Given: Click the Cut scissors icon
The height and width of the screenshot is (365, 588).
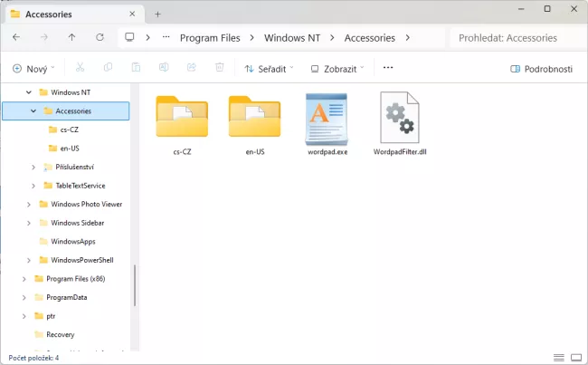Looking at the screenshot, I should click(80, 68).
